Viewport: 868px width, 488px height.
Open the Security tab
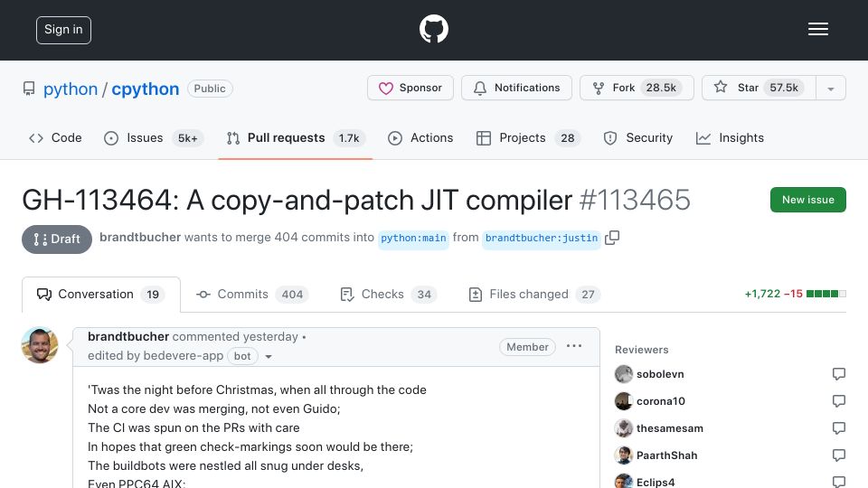638,137
